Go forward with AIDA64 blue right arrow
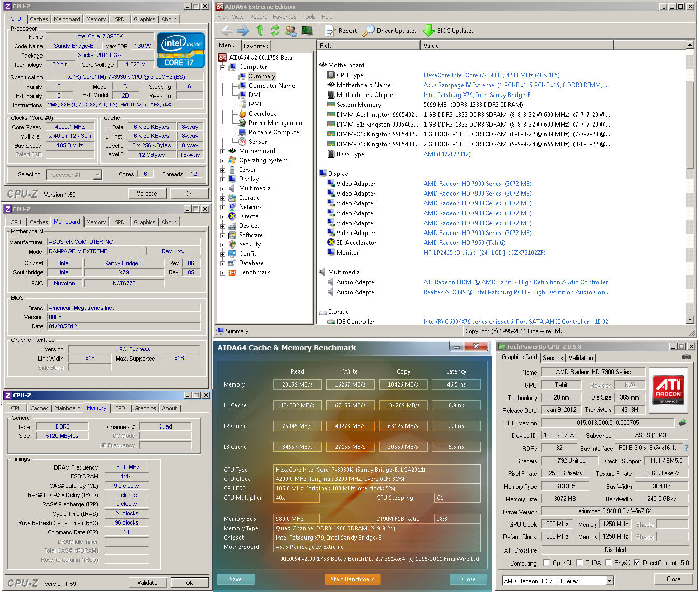Screen dimensions: 700x592 click(243, 31)
